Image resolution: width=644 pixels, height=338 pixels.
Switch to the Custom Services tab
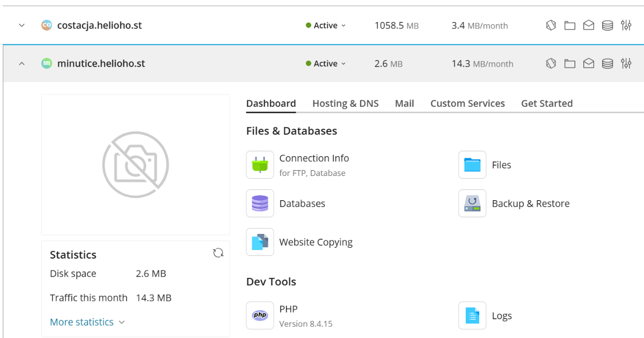(x=467, y=104)
